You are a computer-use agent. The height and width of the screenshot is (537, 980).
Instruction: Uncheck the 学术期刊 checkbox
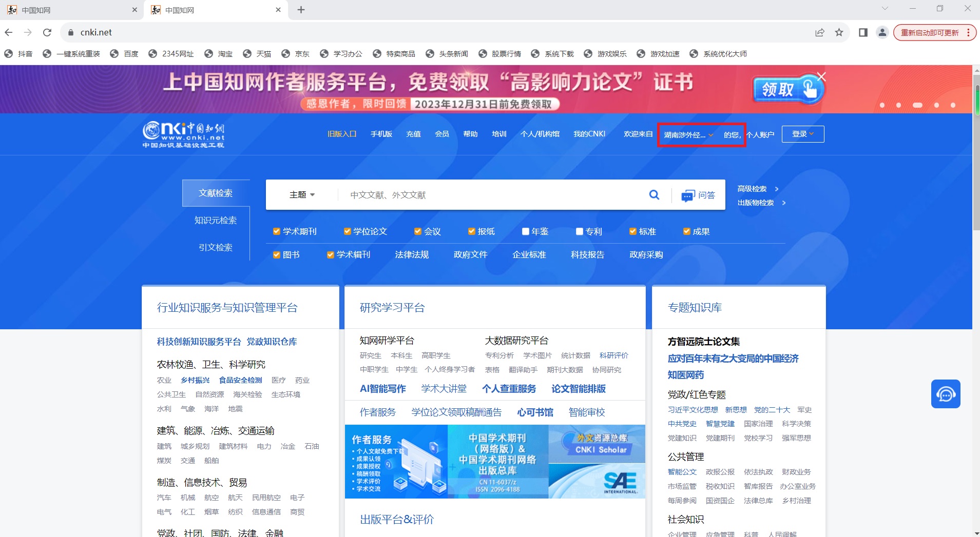(x=277, y=231)
